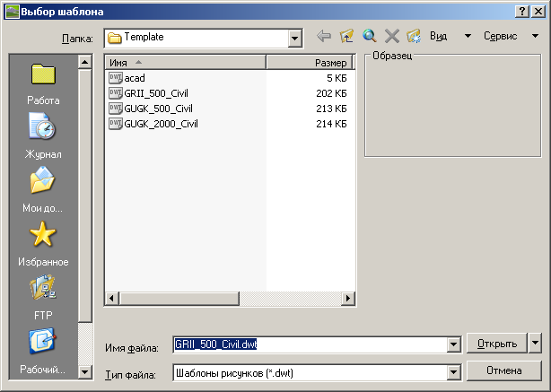Open the Мои документы shortcut
Image resolution: width=551 pixels, height=392 pixels.
click(42, 189)
